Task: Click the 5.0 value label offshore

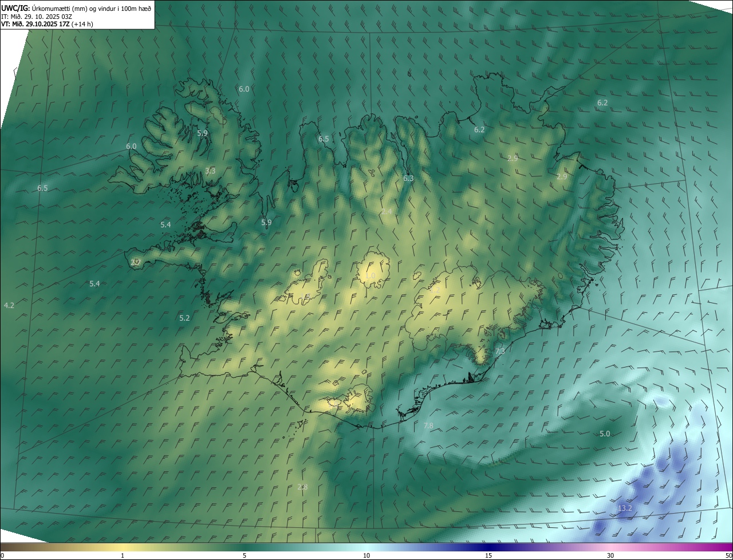Action: [605, 434]
